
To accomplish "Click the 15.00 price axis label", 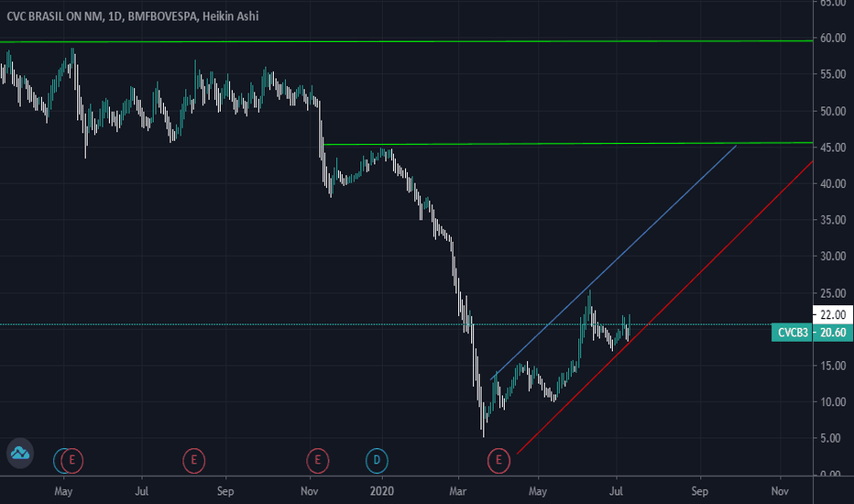I will tap(833, 366).
